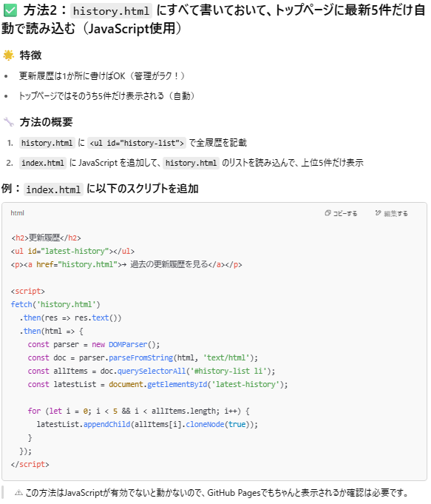Viewport: 431px width, 504px height.
Task: Click the closing </script> tag line
Action: coord(30,465)
